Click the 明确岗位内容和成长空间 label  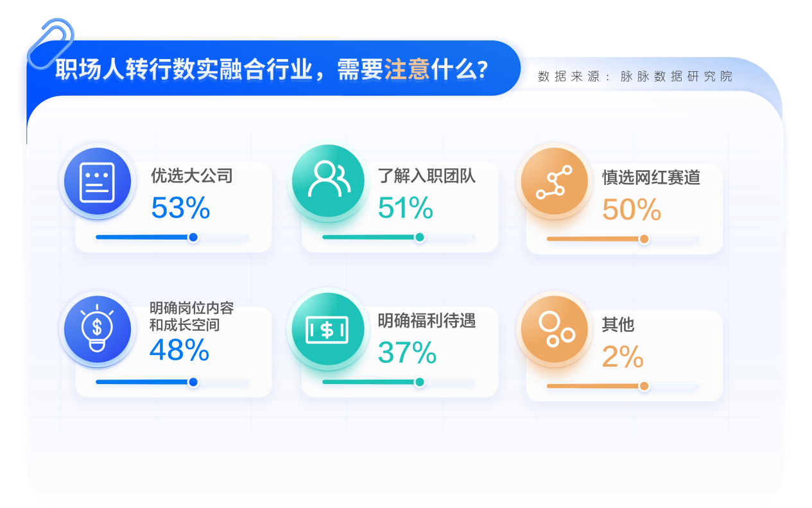(x=192, y=316)
